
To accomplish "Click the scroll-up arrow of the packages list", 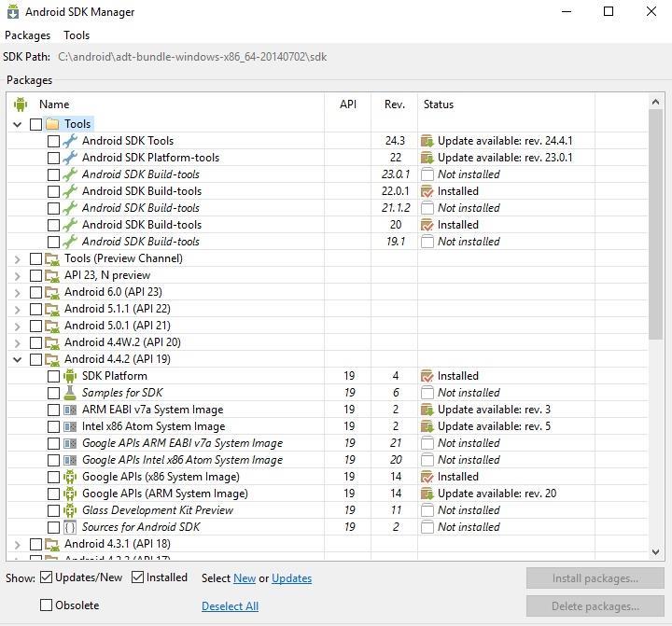I will [656, 102].
